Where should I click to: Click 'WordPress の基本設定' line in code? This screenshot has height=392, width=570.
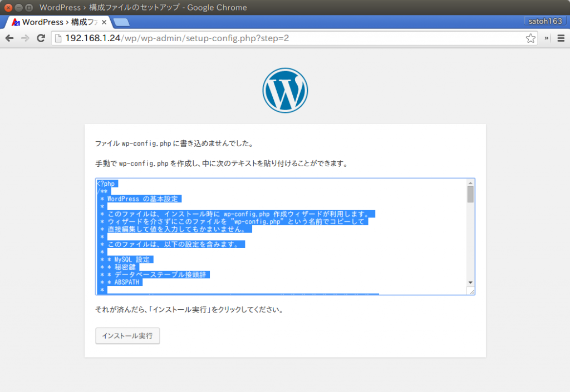(142, 199)
